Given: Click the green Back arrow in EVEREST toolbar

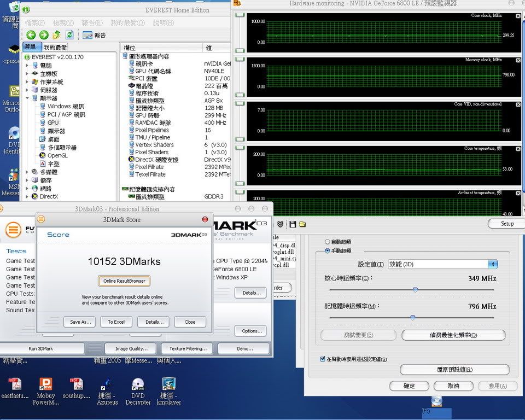Looking at the screenshot, I should pyautogui.click(x=31, y=35).
